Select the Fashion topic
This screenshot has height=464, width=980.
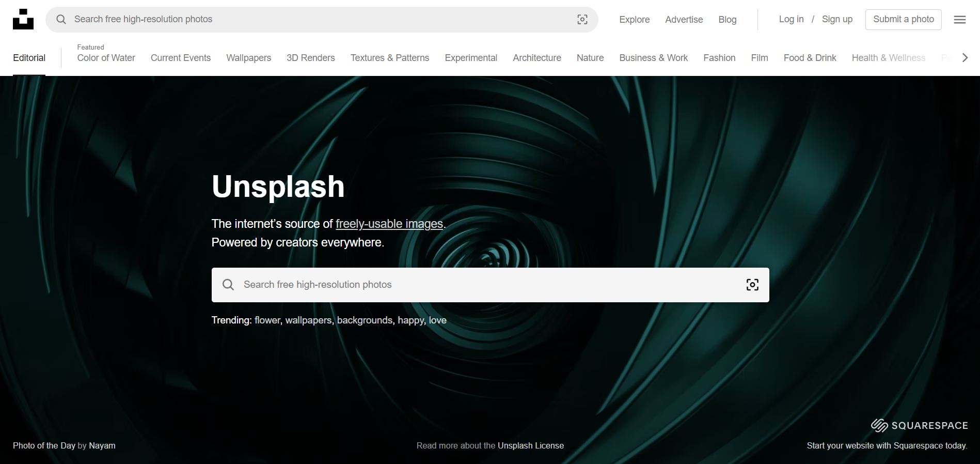[719, 58]
